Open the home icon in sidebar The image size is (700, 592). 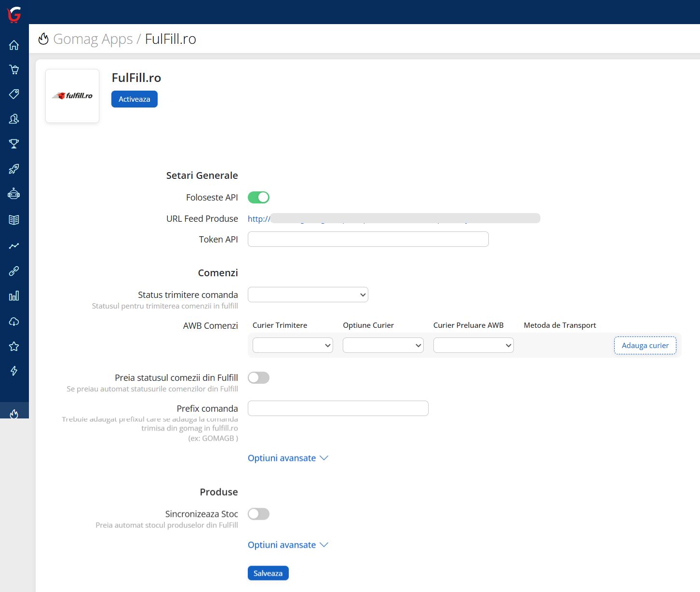point(14,45)
